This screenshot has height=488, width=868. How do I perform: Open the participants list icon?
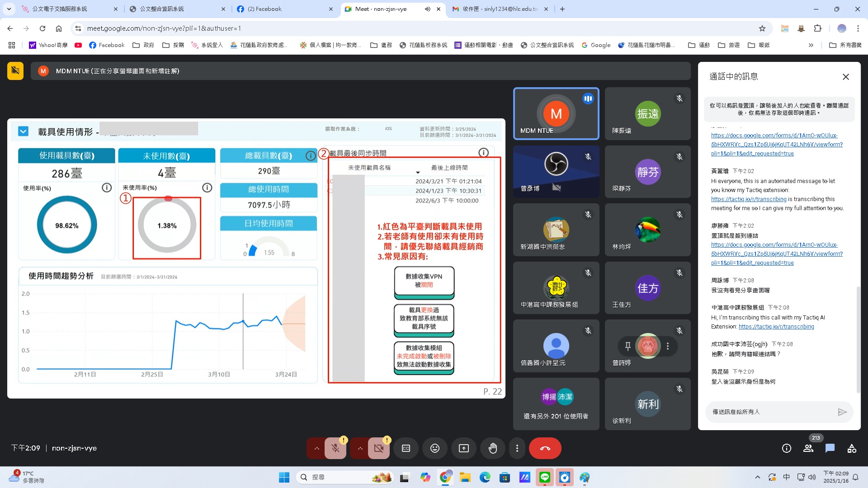click(x=808, y=448)
